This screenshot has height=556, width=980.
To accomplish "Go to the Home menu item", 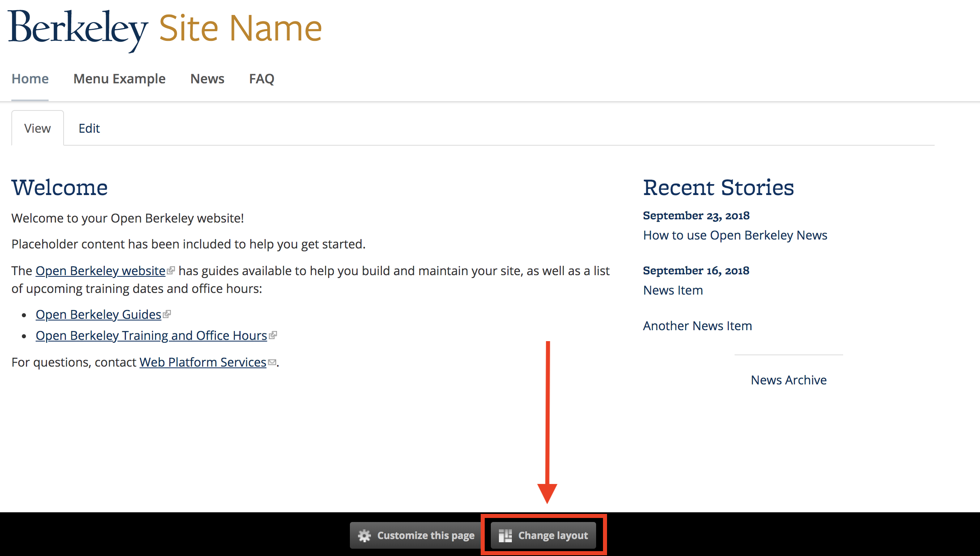I will click(30, 79).
